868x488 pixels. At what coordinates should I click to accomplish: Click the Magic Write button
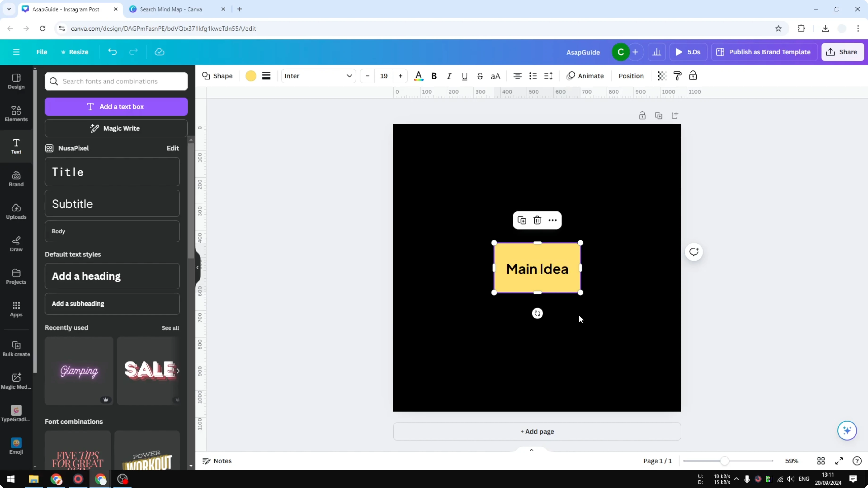click(116, 128)
